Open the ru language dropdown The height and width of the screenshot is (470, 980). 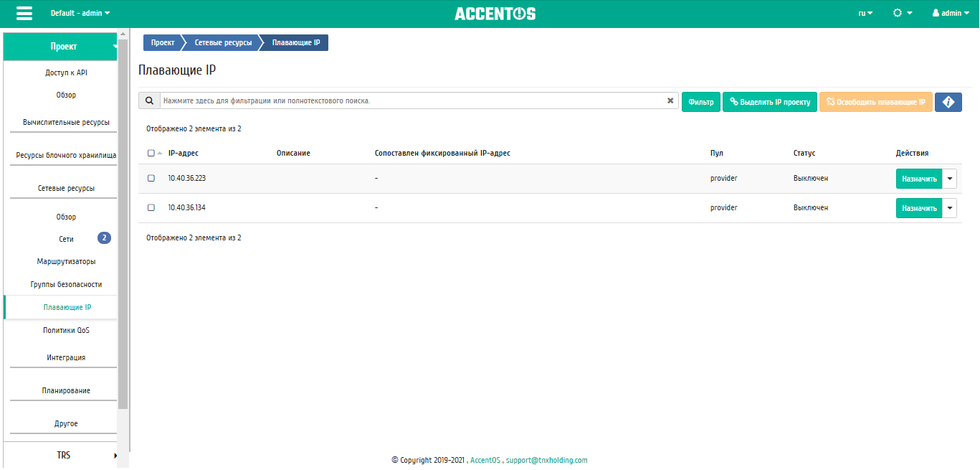tap(865, 13)
